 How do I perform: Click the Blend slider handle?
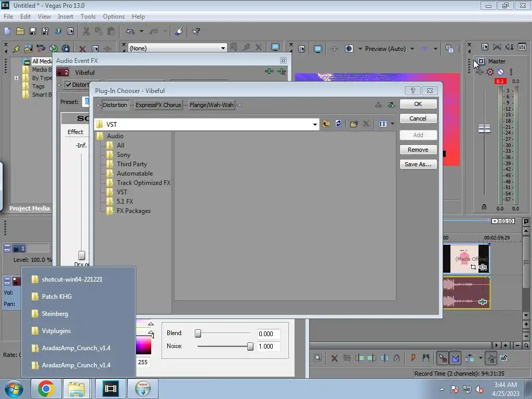[x=198, y=334]
